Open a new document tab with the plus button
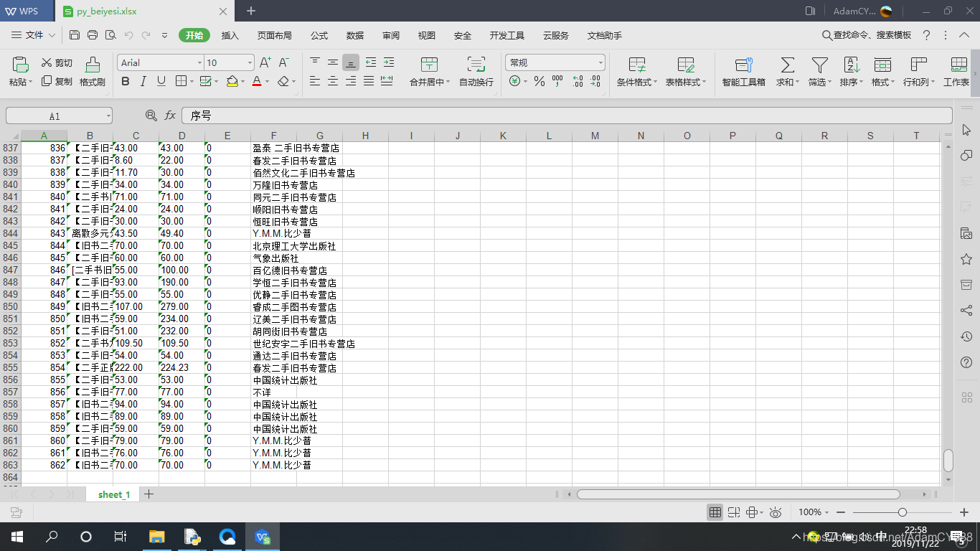The height and width of the screenshot is (551, 980). point(251,11)
